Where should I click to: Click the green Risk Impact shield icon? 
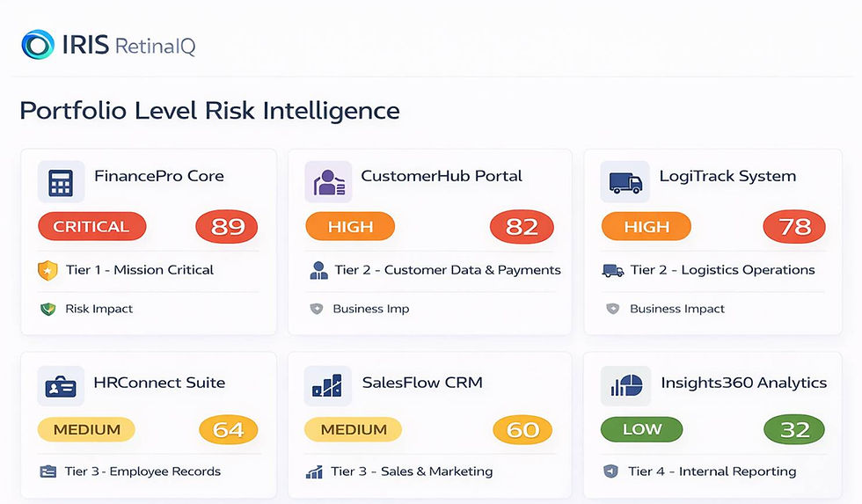pos(47,309)
